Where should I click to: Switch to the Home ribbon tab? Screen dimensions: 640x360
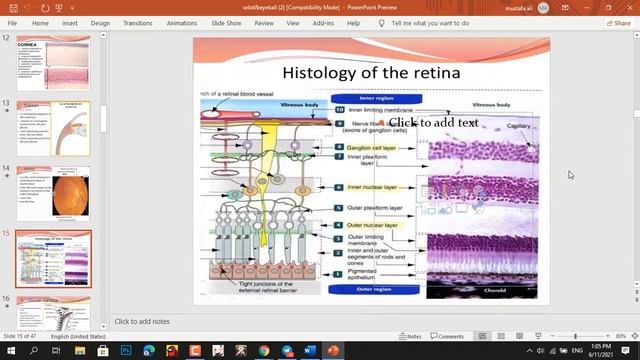[40, 23]
